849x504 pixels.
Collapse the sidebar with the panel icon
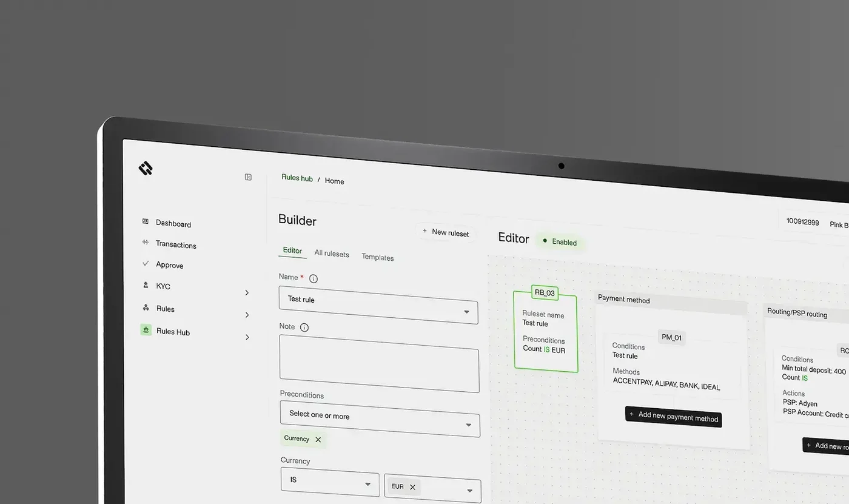[x=248, y=177]
